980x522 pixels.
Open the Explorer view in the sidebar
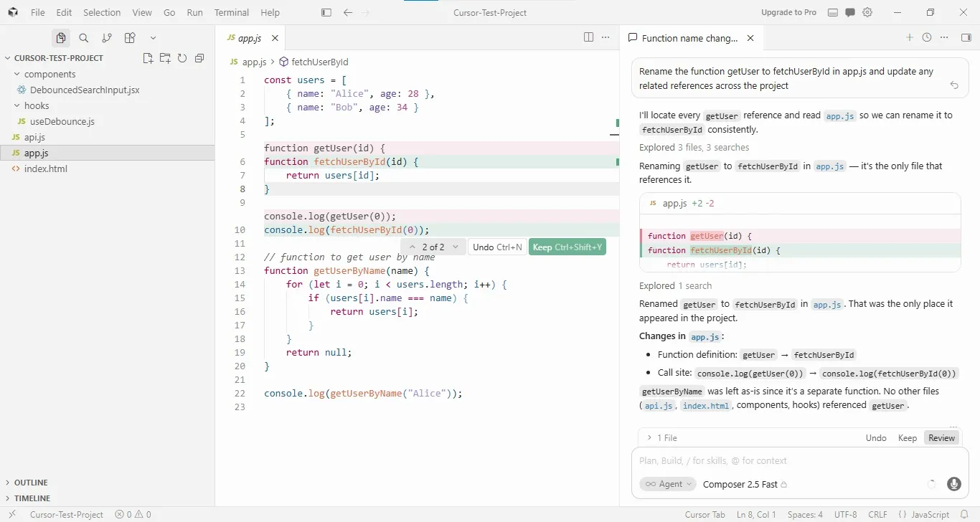[61, 38]
